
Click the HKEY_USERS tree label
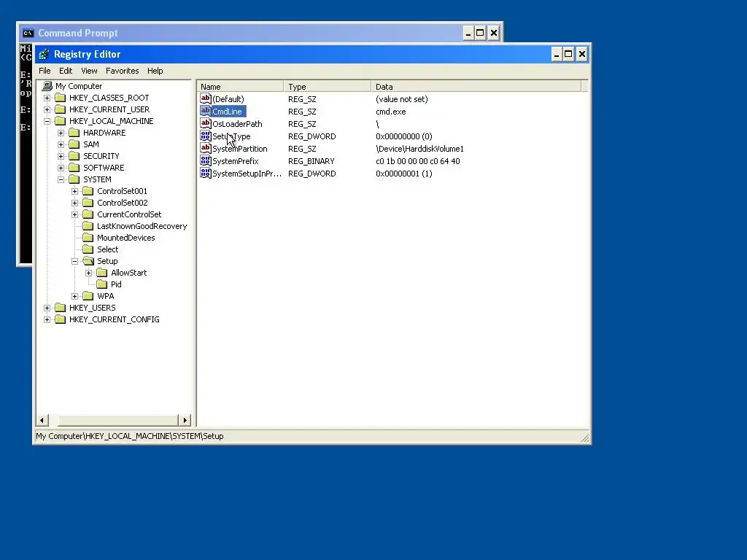93,308
